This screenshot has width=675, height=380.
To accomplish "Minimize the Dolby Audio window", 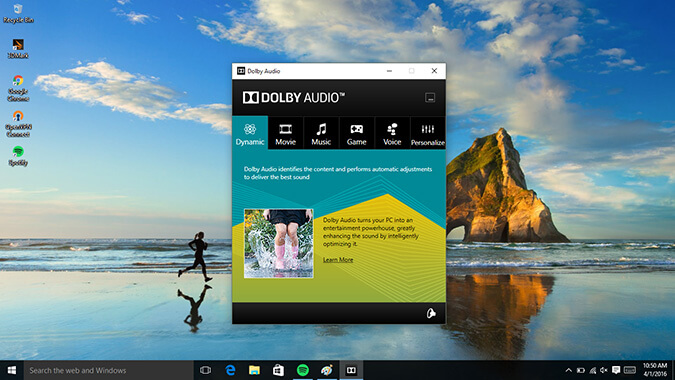I will pyautogui.click(x=389, y=71).
